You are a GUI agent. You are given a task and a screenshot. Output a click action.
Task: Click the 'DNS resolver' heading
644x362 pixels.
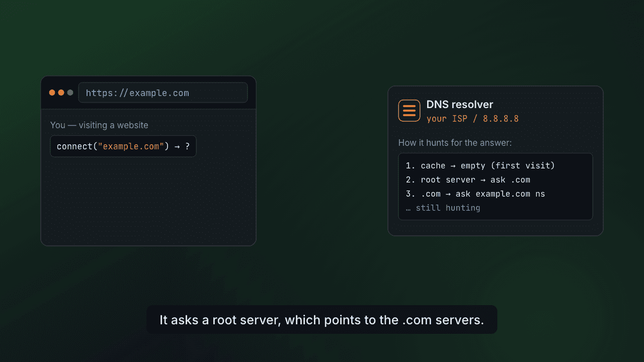tap(460, 105)
